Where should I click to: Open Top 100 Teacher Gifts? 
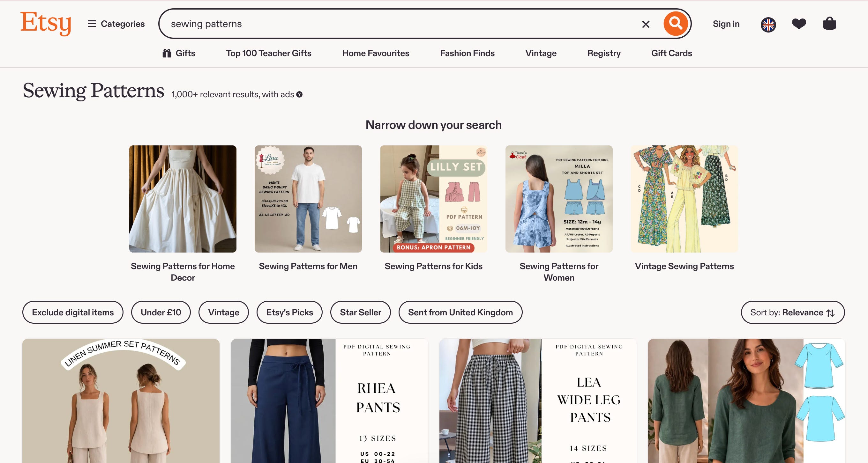269,53
